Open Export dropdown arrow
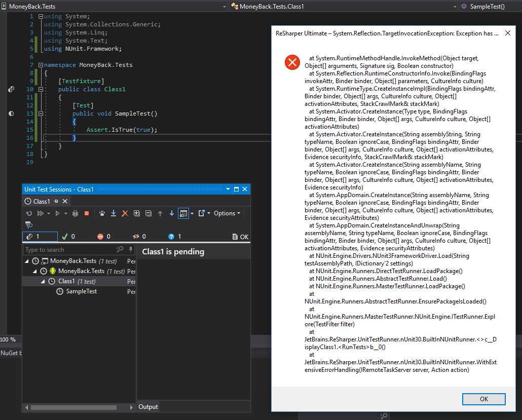 click(x=209, y=213)
